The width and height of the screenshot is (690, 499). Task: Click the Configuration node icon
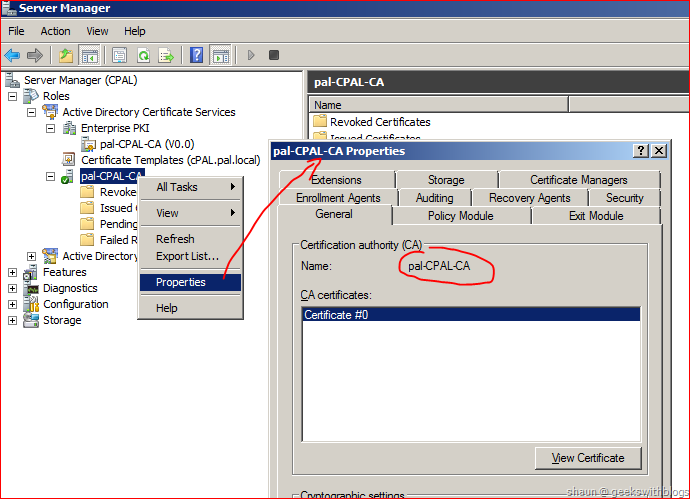point(31,304)
